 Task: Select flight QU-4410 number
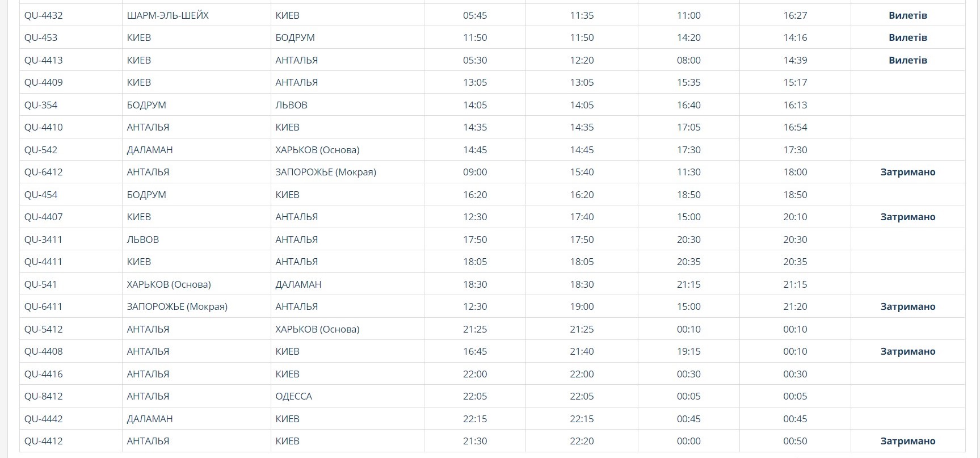[44, 127]
